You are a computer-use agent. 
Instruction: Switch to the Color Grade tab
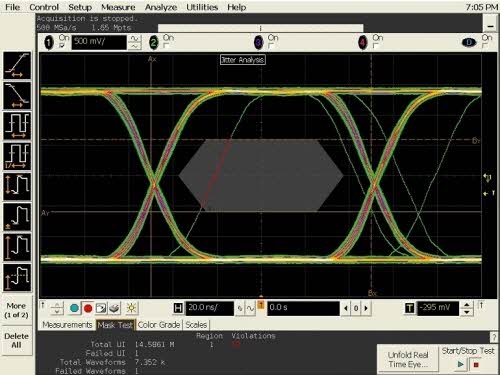pos(159,325)
